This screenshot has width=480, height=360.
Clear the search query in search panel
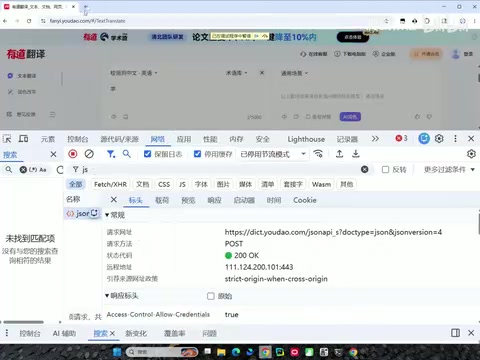point(23,170)
